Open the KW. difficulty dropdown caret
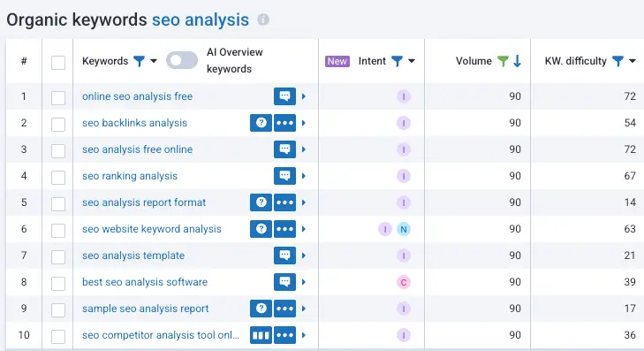Image resolution: width=644 pixels, height=351 pixels. pyautogui.click(x=633, y=61)
